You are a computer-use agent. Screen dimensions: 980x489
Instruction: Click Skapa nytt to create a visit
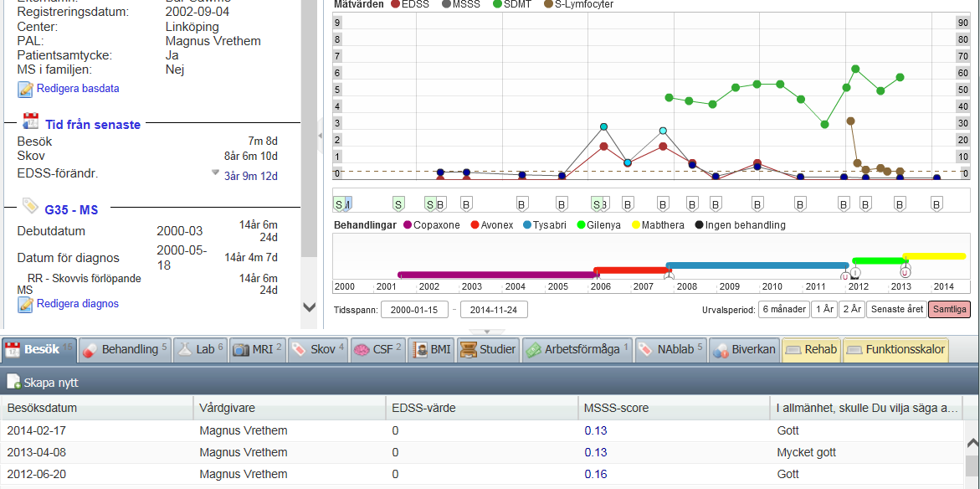(x=44, y=383)
